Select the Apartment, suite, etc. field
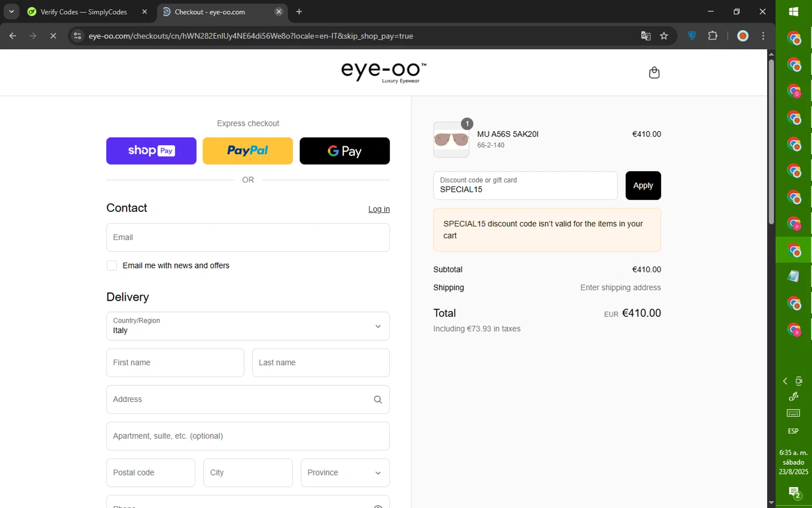This screenshot has width=812, height=508. [248, 436]
